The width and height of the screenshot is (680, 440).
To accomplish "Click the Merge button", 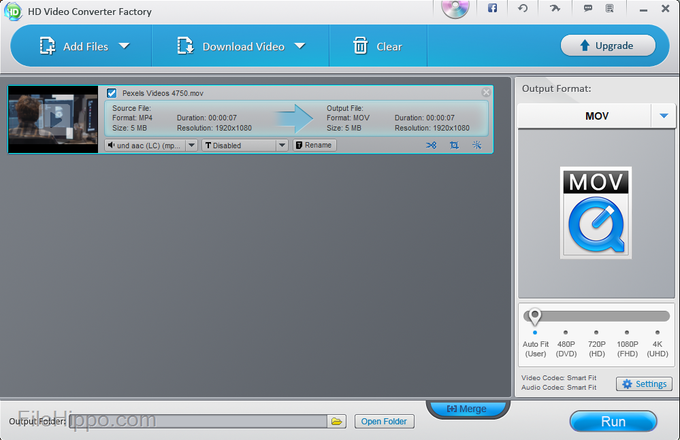I will [467, 409].
